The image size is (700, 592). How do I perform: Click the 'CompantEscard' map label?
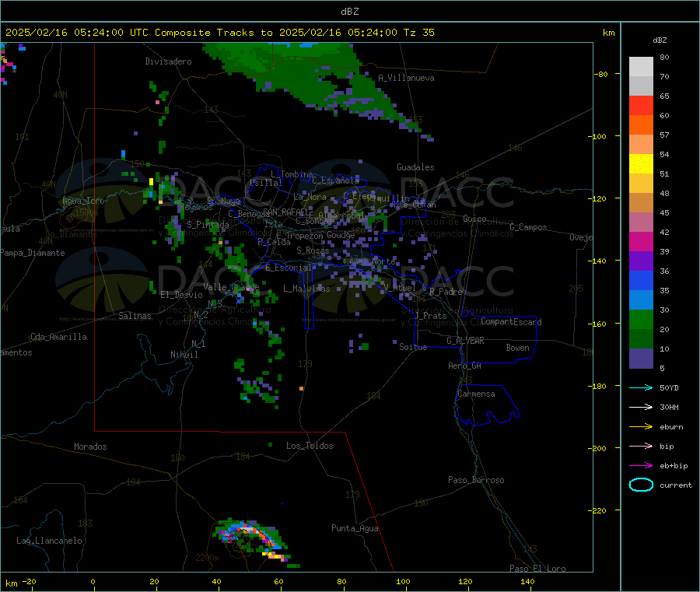512,322
